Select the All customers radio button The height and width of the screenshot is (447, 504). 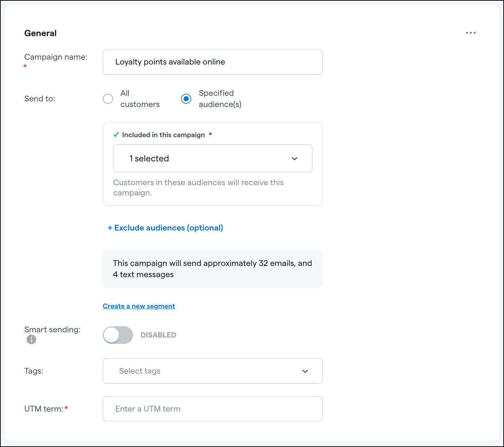point(108,99)
